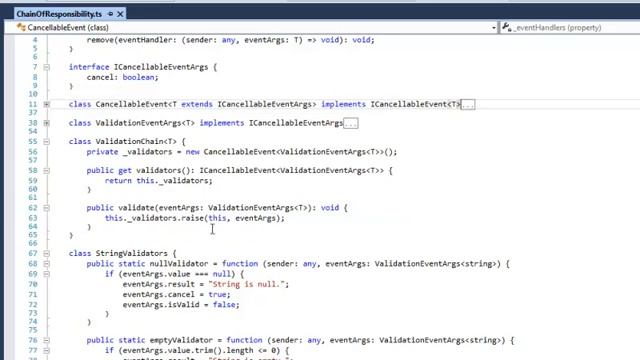Click the class icon beside CancellableEvent
Screen dimensions: 640x360
(21, 27)
